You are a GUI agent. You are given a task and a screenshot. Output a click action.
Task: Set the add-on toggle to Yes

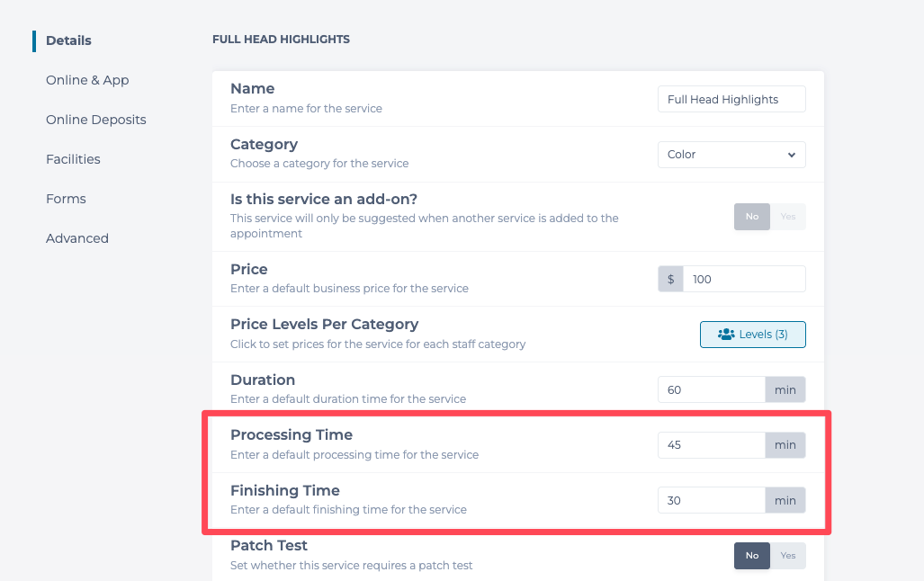pyautogui.click(x=788, y=217)
